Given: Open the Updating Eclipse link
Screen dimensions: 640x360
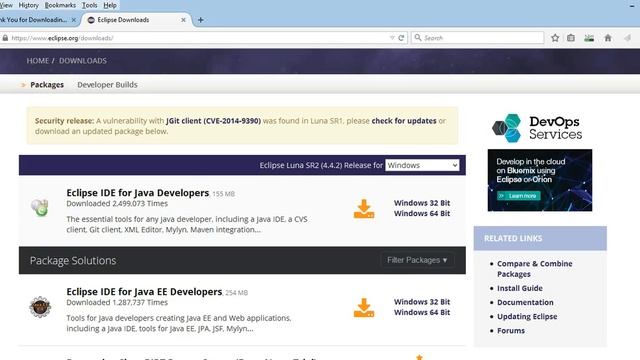Looking at the screenshot, I should pyautogui.click(x=527, y=316).
